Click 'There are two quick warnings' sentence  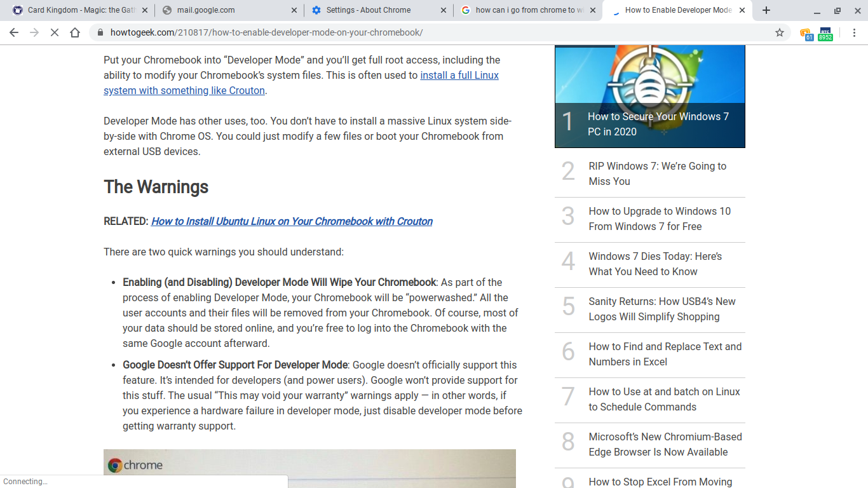pyautogui.click(x=224, y=252)
